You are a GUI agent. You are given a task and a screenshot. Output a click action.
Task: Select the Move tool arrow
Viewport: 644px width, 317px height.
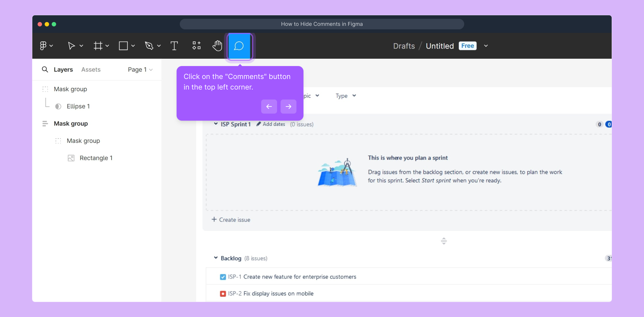[71, 46]
